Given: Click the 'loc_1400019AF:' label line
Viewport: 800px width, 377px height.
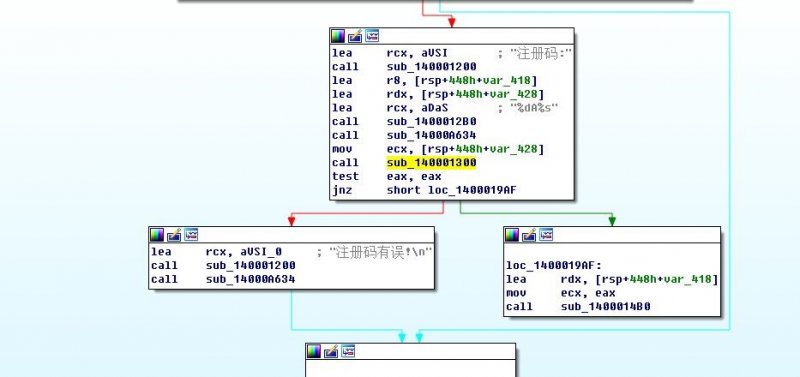Looking at the screenshot, I should pos(554,265).
